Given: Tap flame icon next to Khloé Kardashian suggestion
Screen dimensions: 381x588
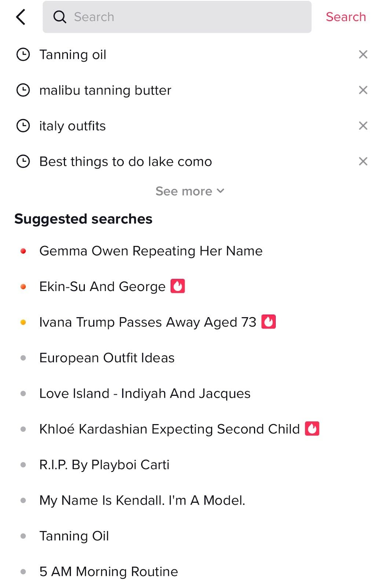Looking at the screenshot, I should tap(312, 429).
